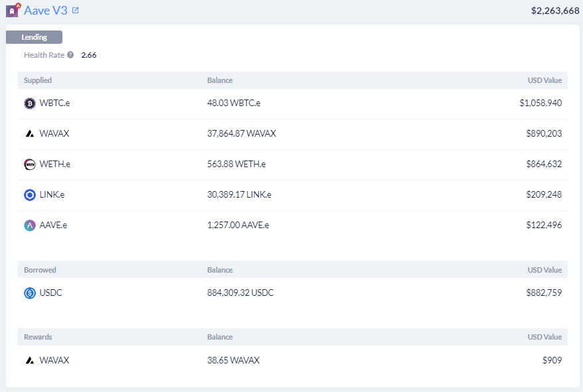Click the USDC token name in Borrowed

pos(50,293)
